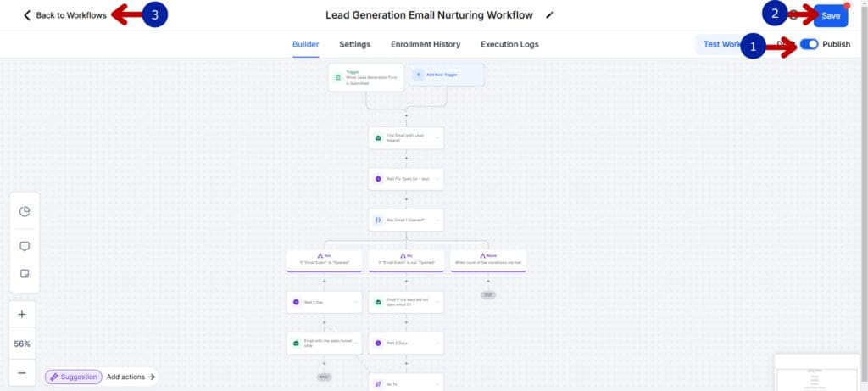This screenshot has height=391, width=868.
Task: Click clock icon on Wait 2 Days node
Action: [378, 344]
